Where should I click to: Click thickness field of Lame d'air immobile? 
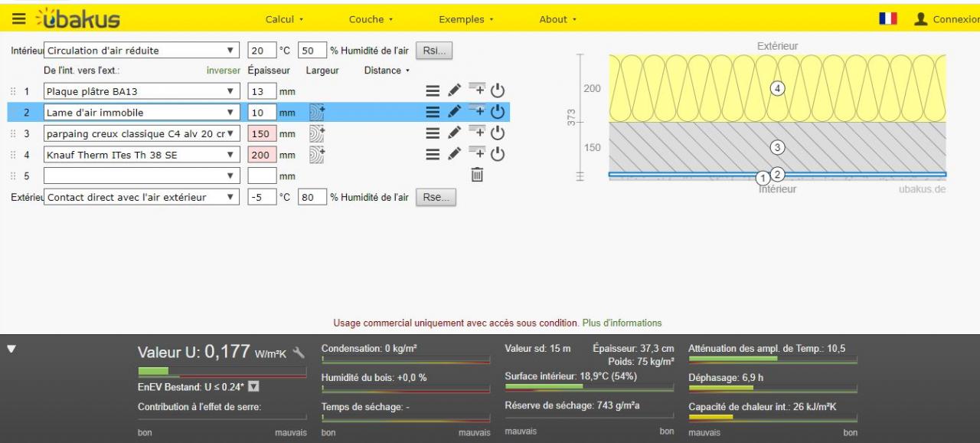tap(261, 113)
